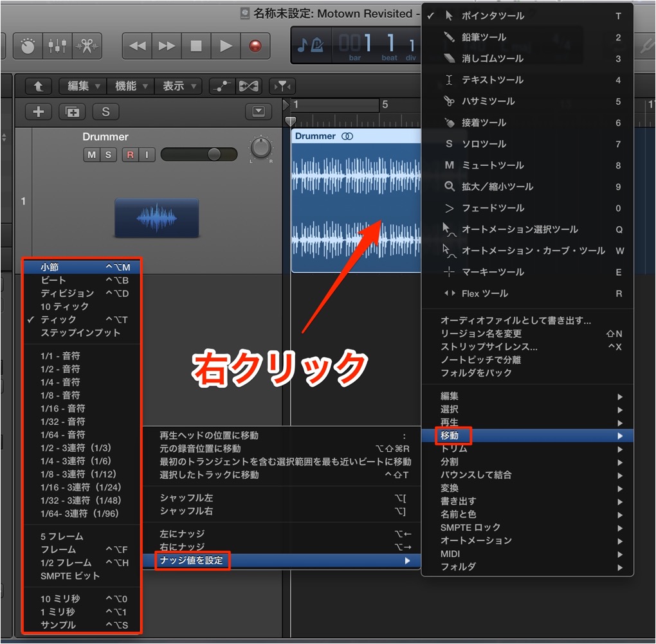Toggle the Flex bowtie icon
656x644 pixels.
pos(248,87)
